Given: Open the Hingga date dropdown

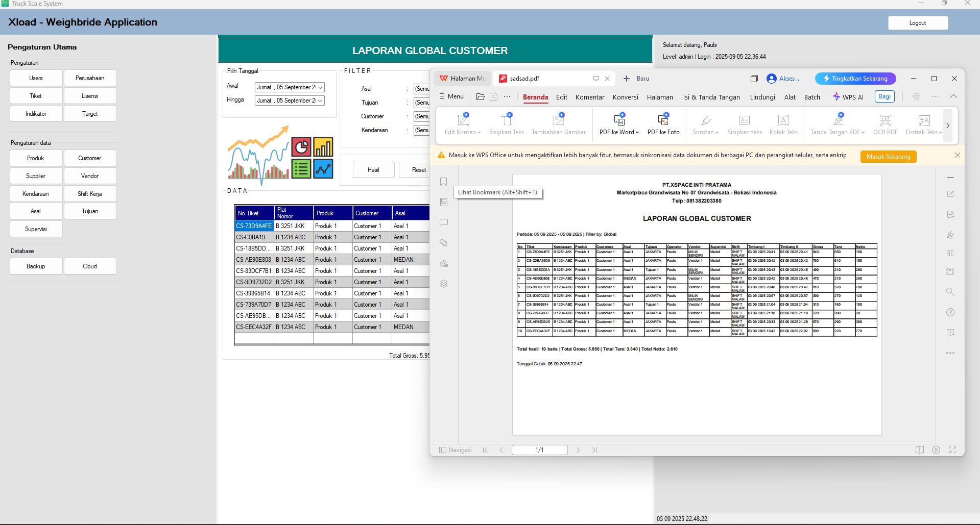Looking at the screenshot, I should [x=320, y=101].
